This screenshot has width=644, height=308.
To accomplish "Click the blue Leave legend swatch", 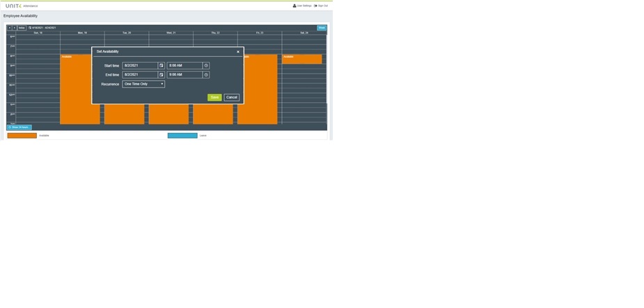I will [182, 136].
